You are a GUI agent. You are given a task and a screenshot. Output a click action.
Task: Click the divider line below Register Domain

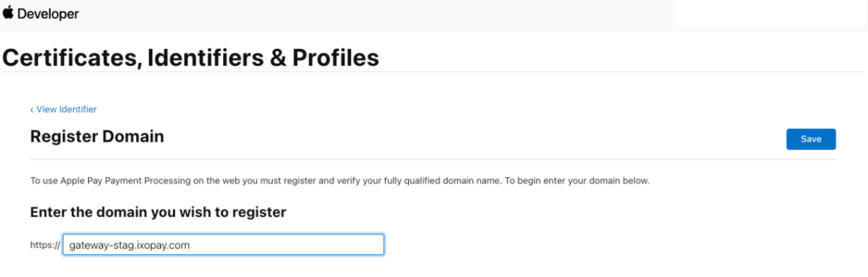[x=434, y=160]
